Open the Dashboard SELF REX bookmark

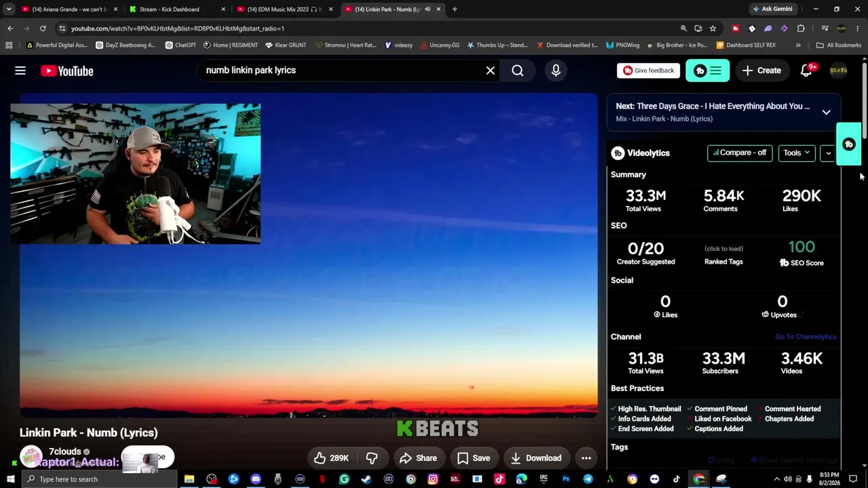click(745, 45)
